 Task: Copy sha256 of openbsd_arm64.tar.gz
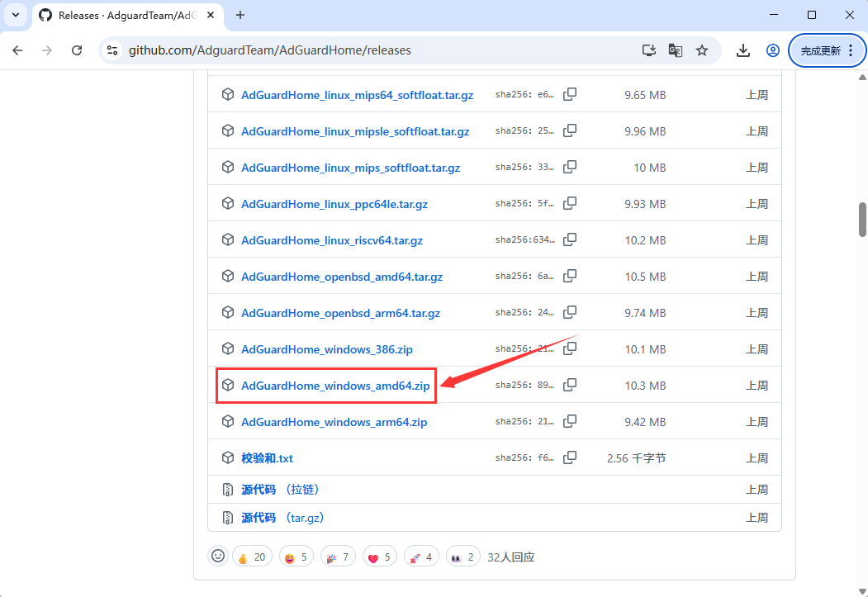click(x=570, y=313)
